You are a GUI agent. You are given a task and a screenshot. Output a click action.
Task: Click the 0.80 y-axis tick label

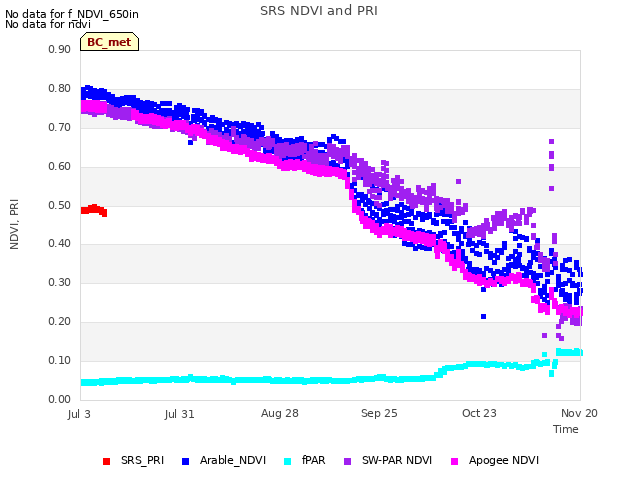tap(60, 89)
